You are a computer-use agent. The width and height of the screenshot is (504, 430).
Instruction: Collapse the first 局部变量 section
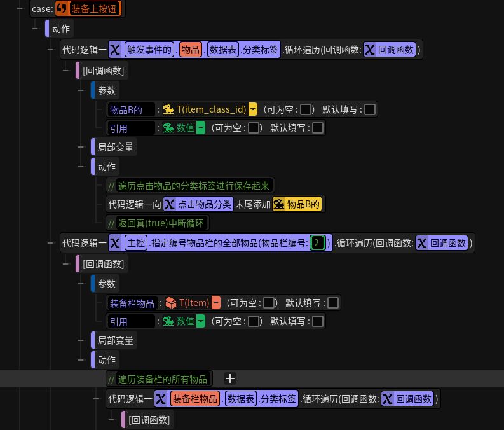(x=81, y=147)
